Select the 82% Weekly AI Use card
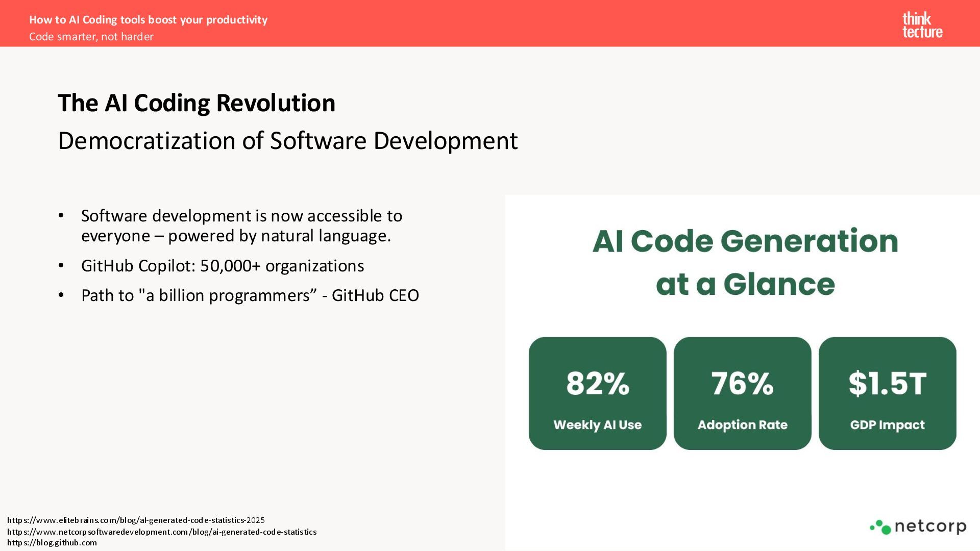Viewport: 980px width, 551px height. (x=597, y=393)
